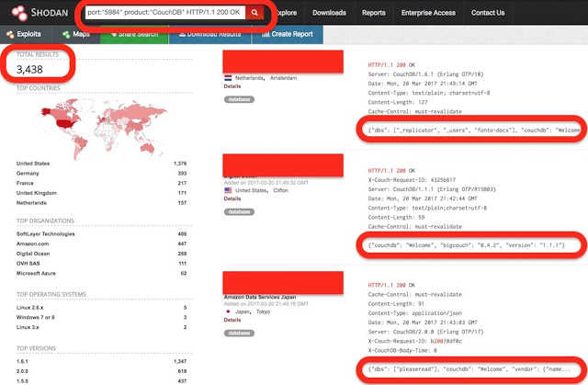Open the Maps view icon
The height and width of the screenshot is (385, 588).
[x=73, y=34]
